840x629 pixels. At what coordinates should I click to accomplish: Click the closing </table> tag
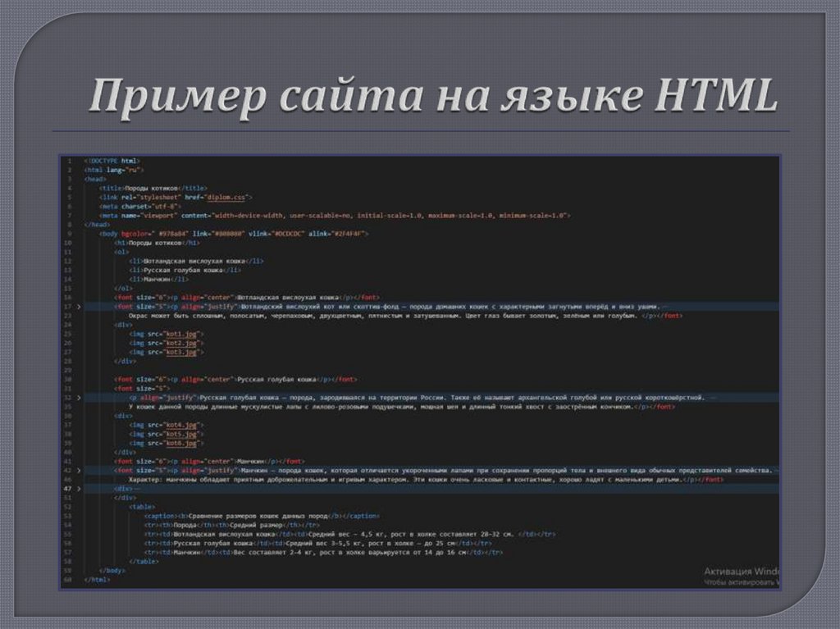[144, 562]
